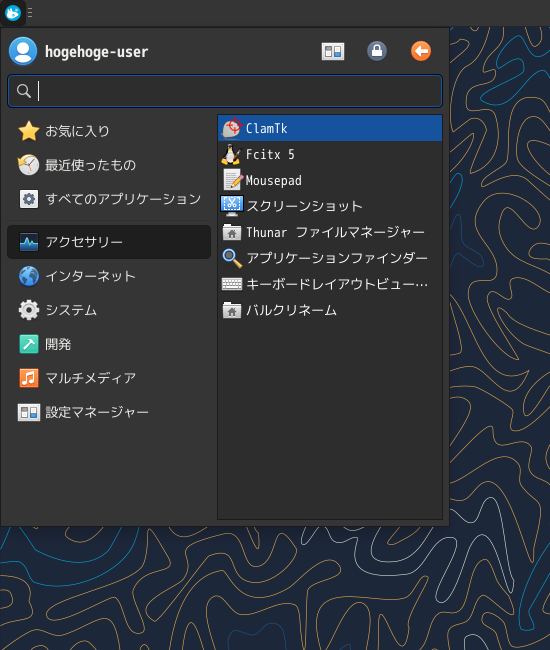Screen dimensions: 550x650
Task: Select the 最近使ったもの category
Action: pos(109,165)
